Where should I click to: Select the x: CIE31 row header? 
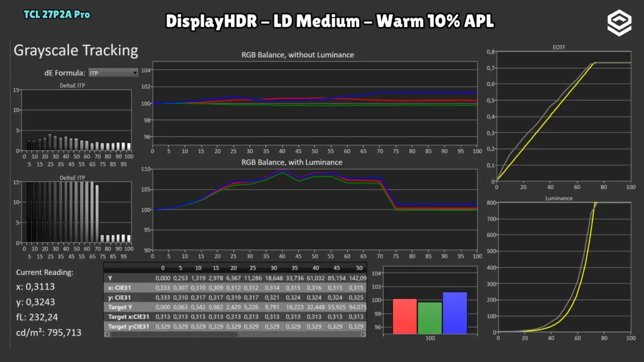119,288
